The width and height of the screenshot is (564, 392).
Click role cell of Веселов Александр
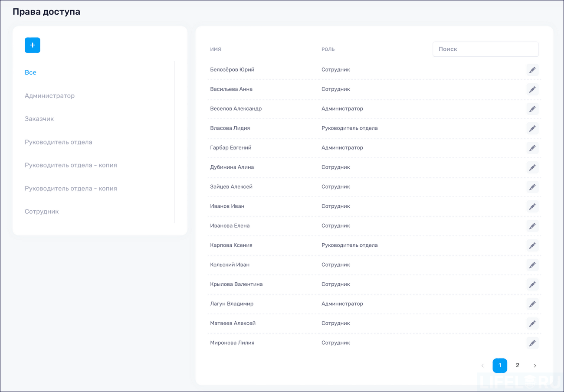[342, 108]
